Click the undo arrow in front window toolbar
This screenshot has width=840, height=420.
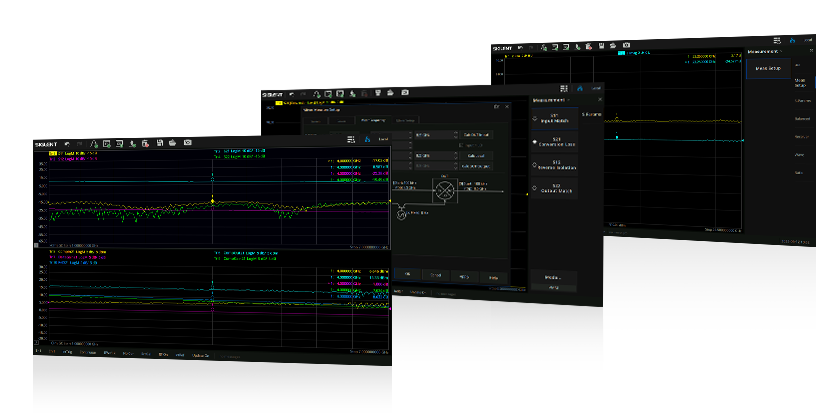(x=67, y=142)
